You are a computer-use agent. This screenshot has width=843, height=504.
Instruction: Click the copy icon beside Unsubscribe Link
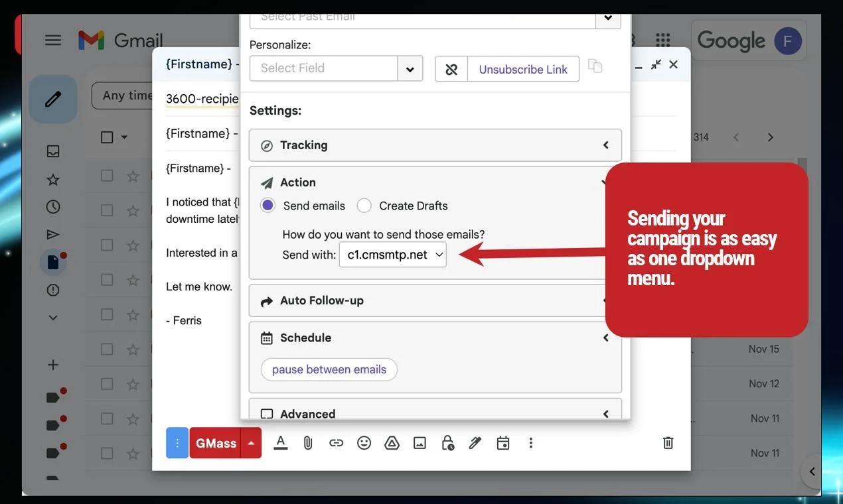(x=595, y=66)
